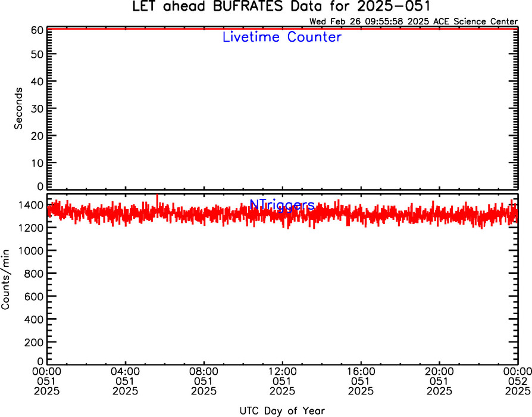The image size is (532, 417).
Task: Click the title "LET ahead BUFRATES Data for 2025-051"
Action: click(281, 7)
